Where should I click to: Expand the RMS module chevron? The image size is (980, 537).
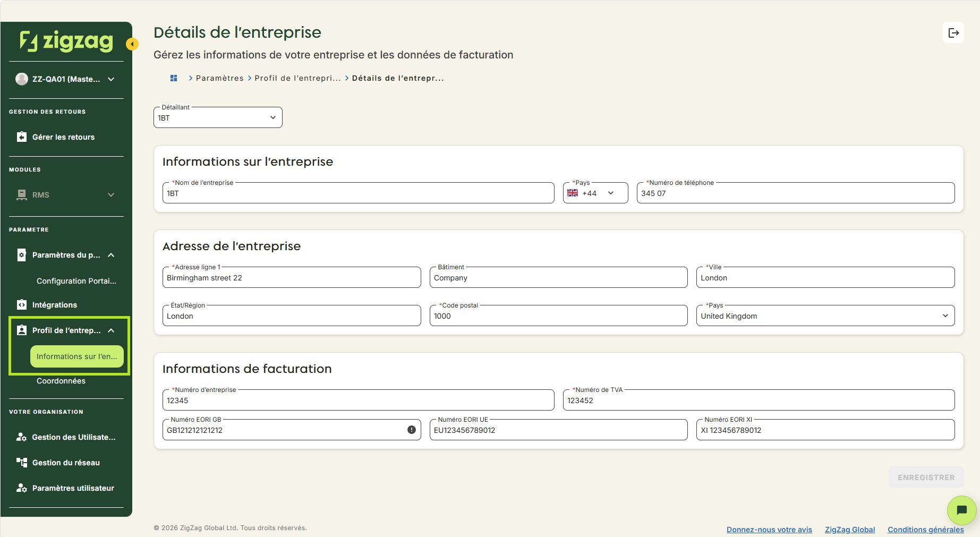[x=111, y=195]
